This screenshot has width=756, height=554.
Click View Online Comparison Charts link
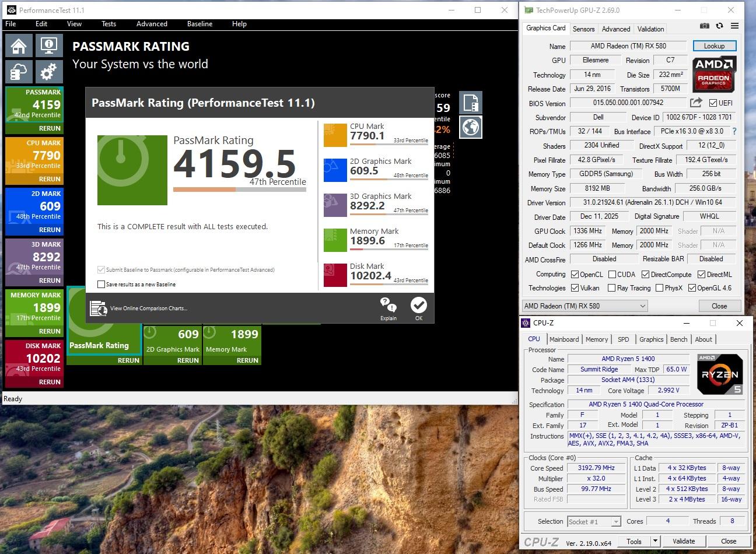tap(148, 308)
